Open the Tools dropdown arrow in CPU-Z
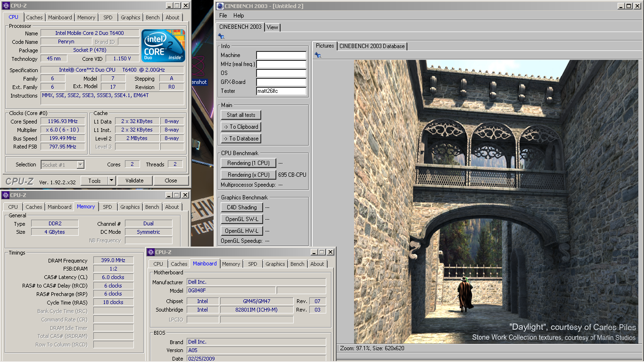This screenshot has height=362, width=644. [x=111, y=181]
